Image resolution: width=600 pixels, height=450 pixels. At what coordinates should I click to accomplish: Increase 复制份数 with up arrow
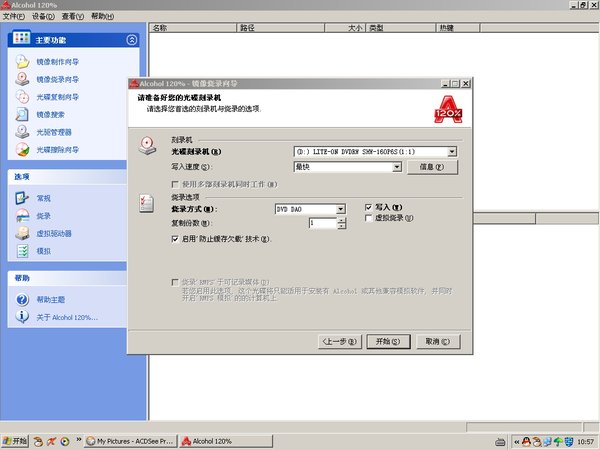coord(341,220)
